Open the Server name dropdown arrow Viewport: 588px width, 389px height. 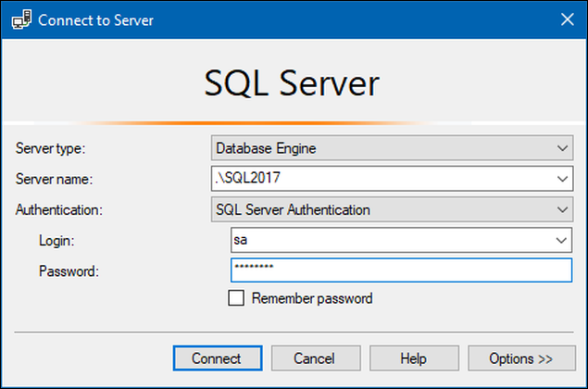click(564, 179)
